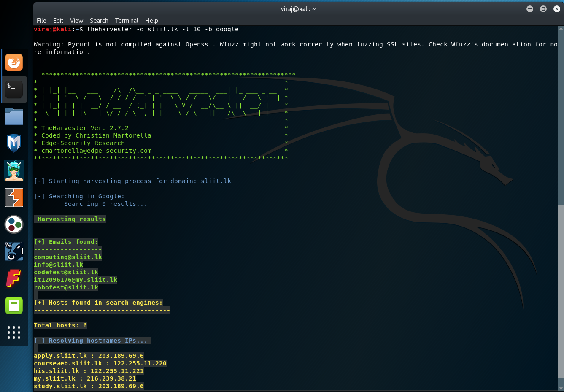Show all applications grid
Image resolution: width=564 pixels, height=392 pixels.
point(14,333)
